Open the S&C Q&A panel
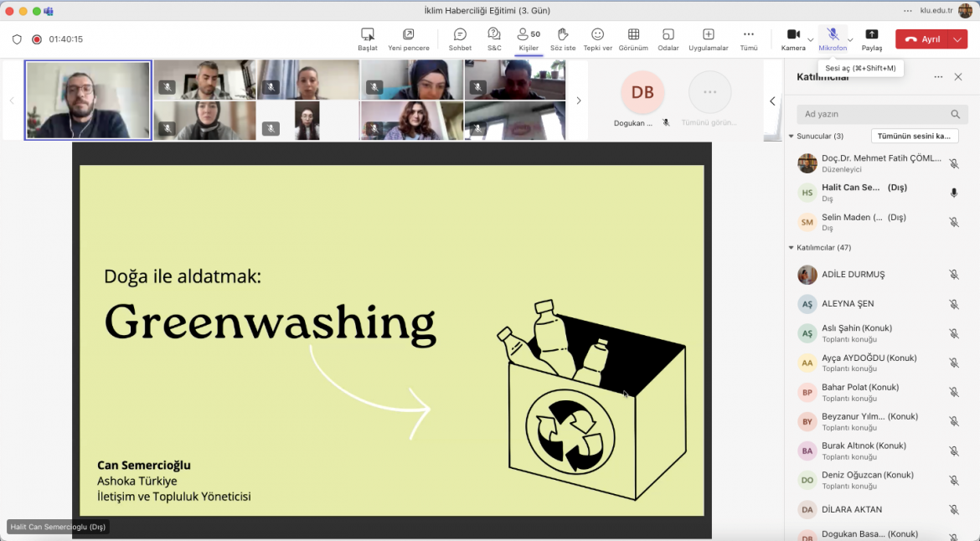This screenshot has width=980, height=541. pyautogui.click(x=494, y=39)
